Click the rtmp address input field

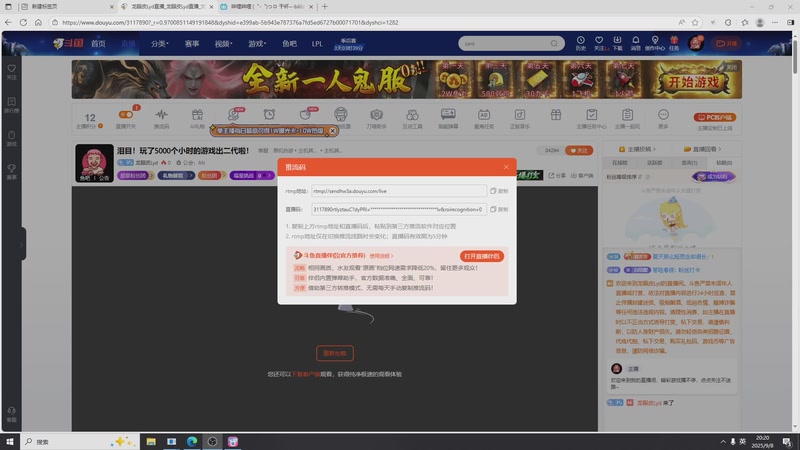pyautogui.click(x=398, y=191)
